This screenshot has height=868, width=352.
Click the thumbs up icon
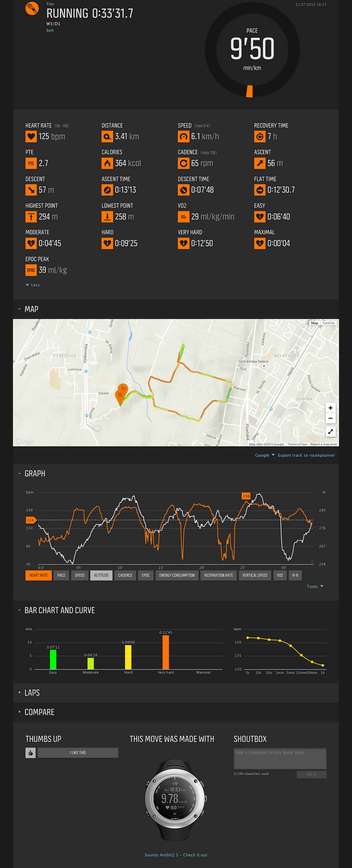pos(31,753)
